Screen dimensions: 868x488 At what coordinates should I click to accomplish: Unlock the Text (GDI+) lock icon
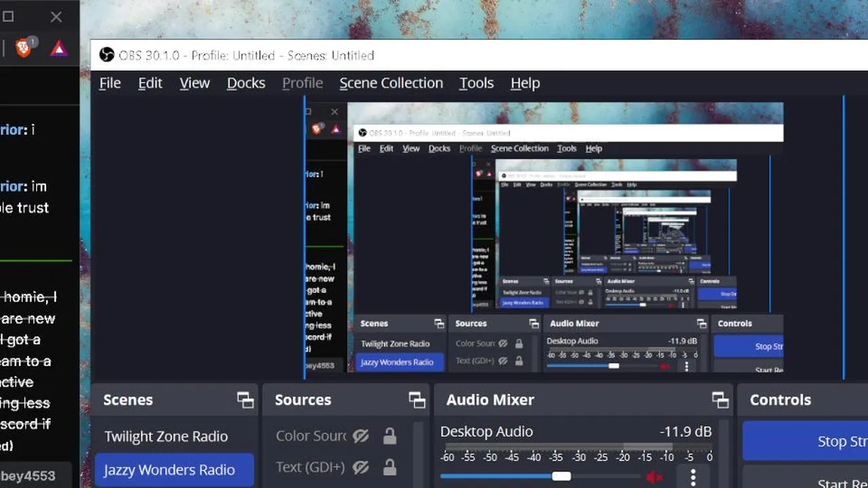(x=389, y=467)
